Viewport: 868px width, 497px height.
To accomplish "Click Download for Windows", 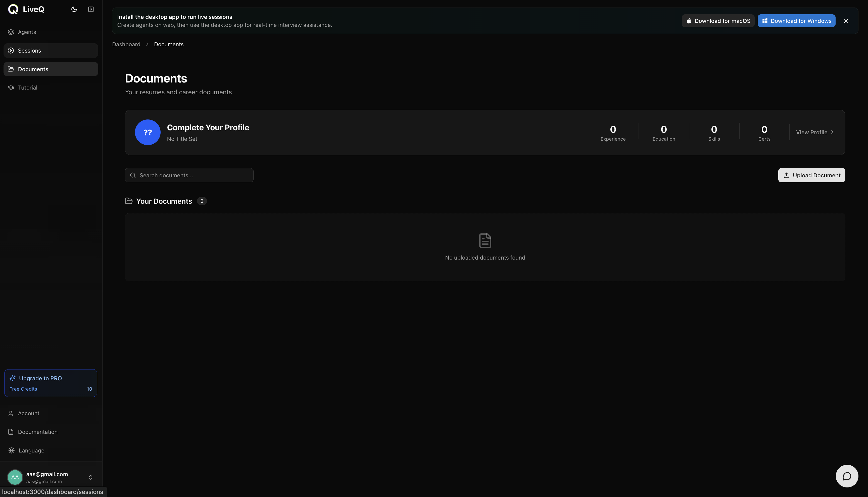I will pyautogui.click(x=796, y=21).
